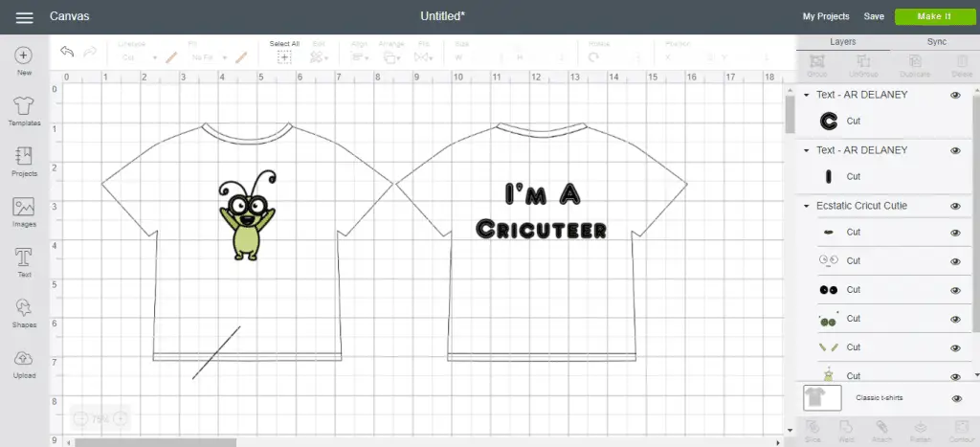Toggle visibility of green eyes Cut layer
Screen dimensions: 980x447
click(x=955, y=319)
